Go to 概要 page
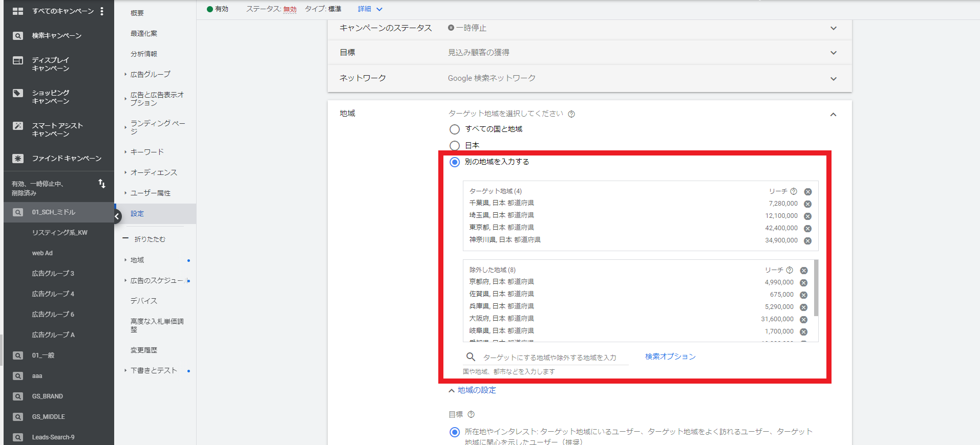Screen dimensions: 980x445 [137, 13]
